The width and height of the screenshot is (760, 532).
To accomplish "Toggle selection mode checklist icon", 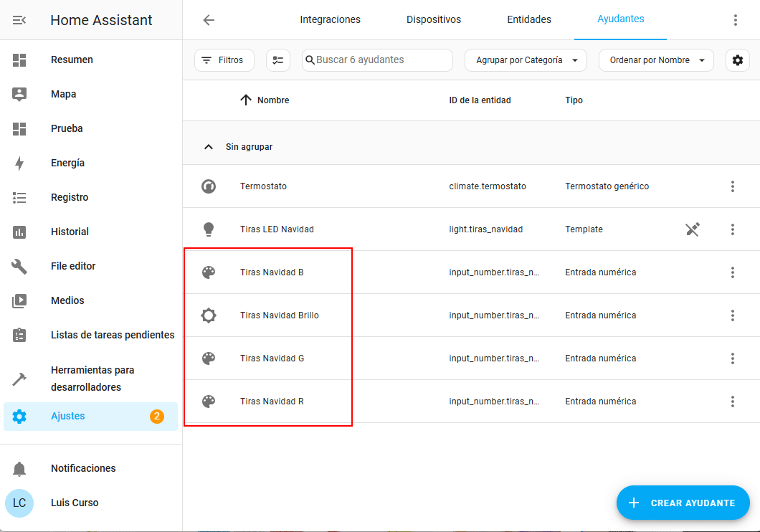I will pos(278,60).
